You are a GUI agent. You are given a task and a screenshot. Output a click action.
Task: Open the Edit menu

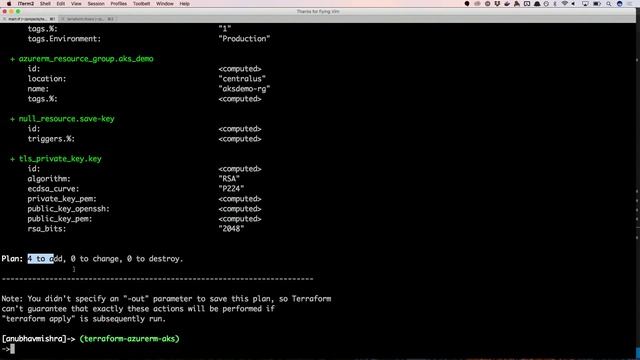pyautogui.click(x=61, y=4)
